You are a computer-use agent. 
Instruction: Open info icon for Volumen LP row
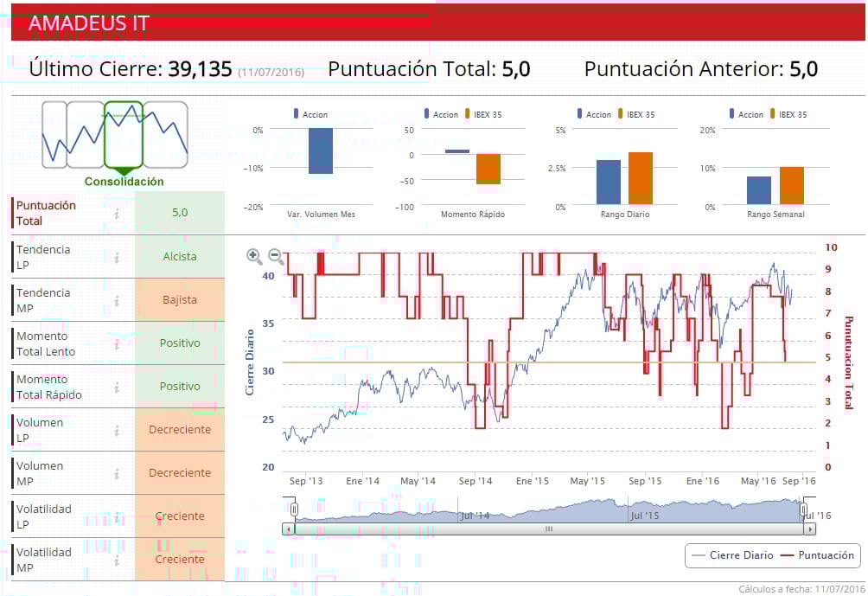117,431
